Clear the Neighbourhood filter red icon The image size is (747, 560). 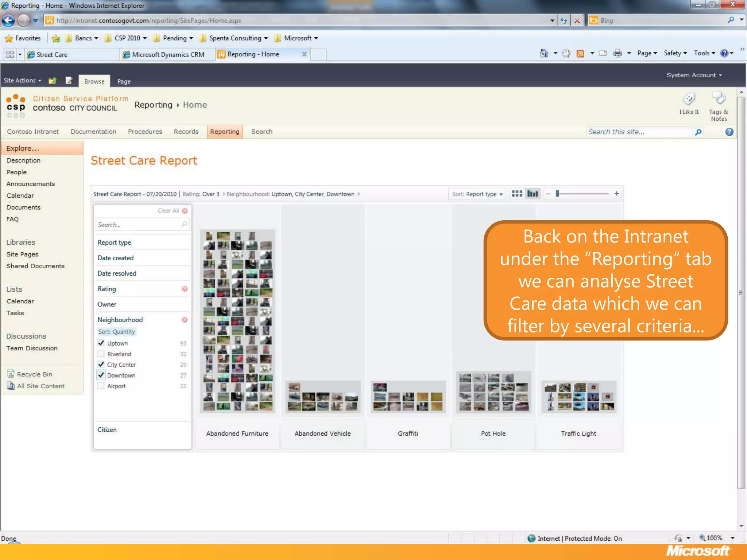[185, 320]
